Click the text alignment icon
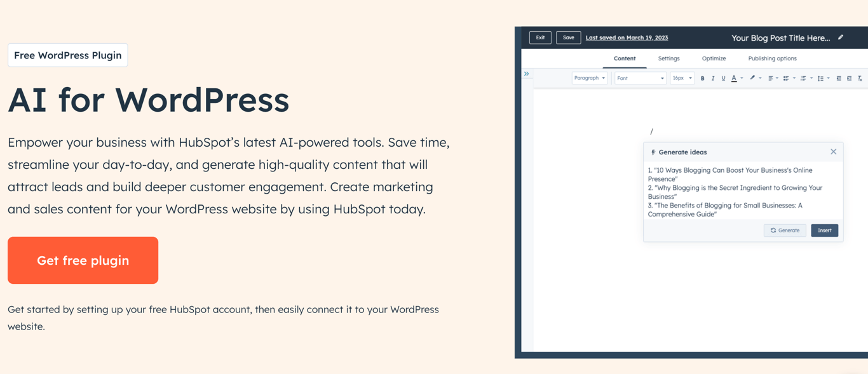 (771, 77)
